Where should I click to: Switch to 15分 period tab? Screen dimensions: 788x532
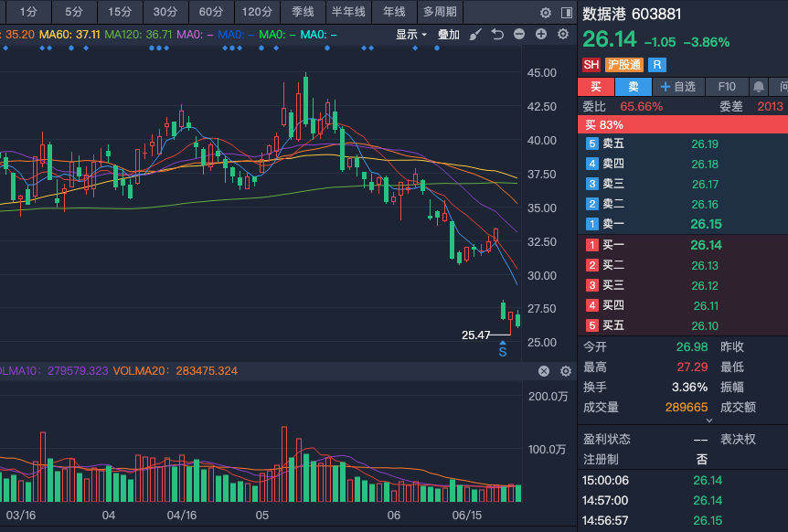(120, 12)
